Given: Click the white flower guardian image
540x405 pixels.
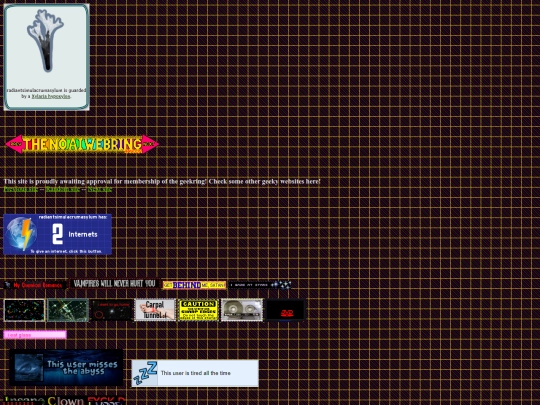Looking at the screenshot, I should 45,40.
